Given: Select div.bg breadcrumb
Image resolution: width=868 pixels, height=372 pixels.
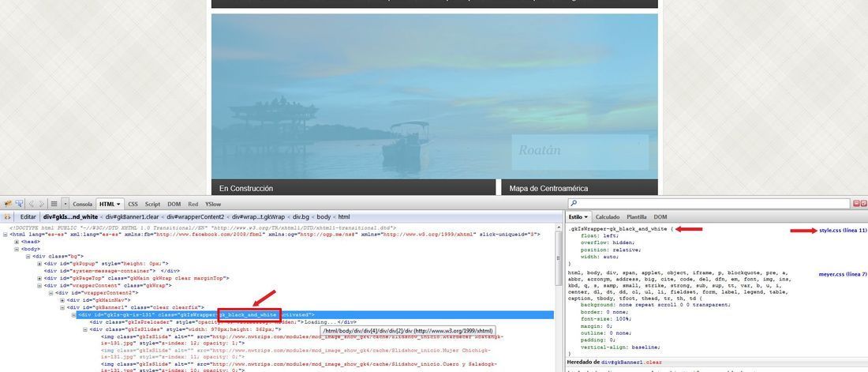Looking at the screenshot, I should pos(301,216).
